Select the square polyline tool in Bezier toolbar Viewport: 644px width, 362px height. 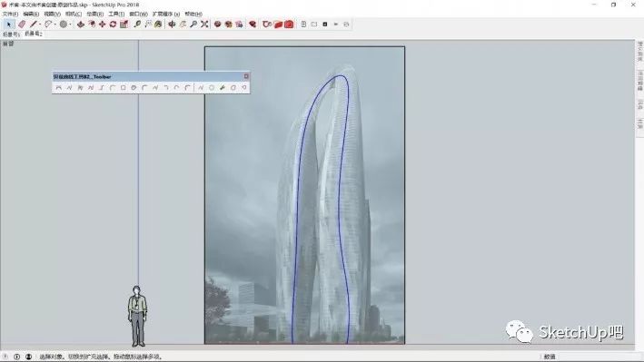[123, 88]
